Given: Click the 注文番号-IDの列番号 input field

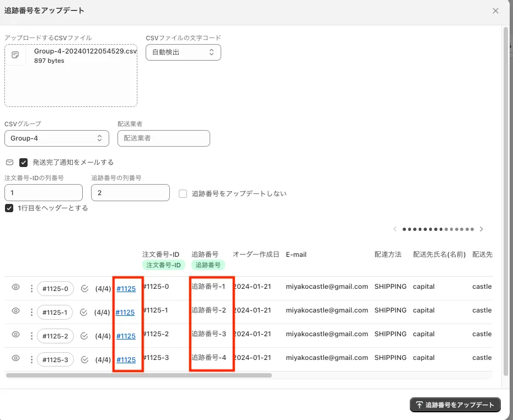Looking at the screenshot, I should [43, 192].
